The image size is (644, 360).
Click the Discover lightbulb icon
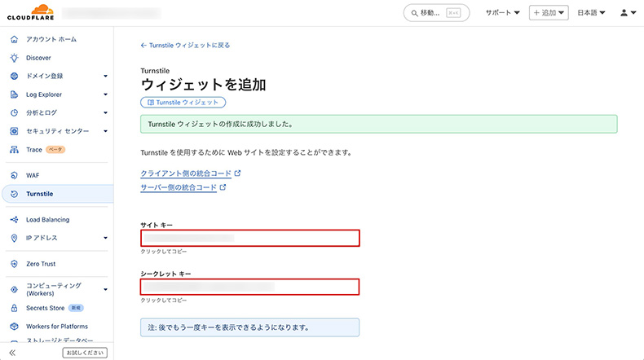click(14, 58)
